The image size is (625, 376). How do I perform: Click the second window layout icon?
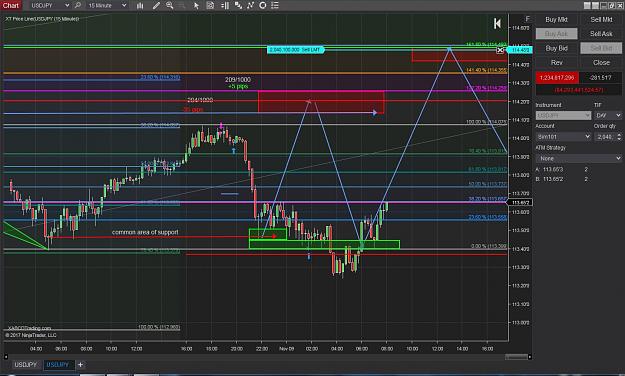[x=595, y=5]
